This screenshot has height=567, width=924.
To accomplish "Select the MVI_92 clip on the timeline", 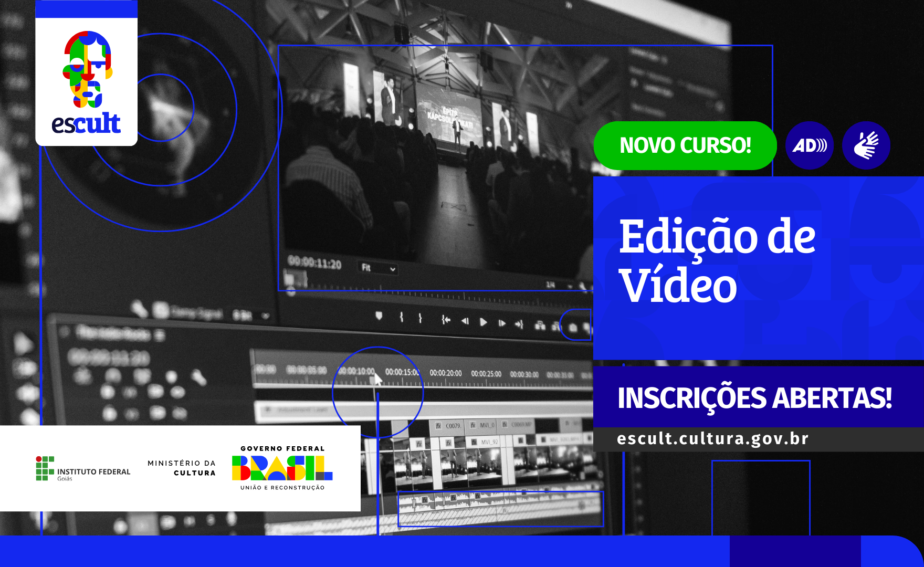I will pos(489,442).
